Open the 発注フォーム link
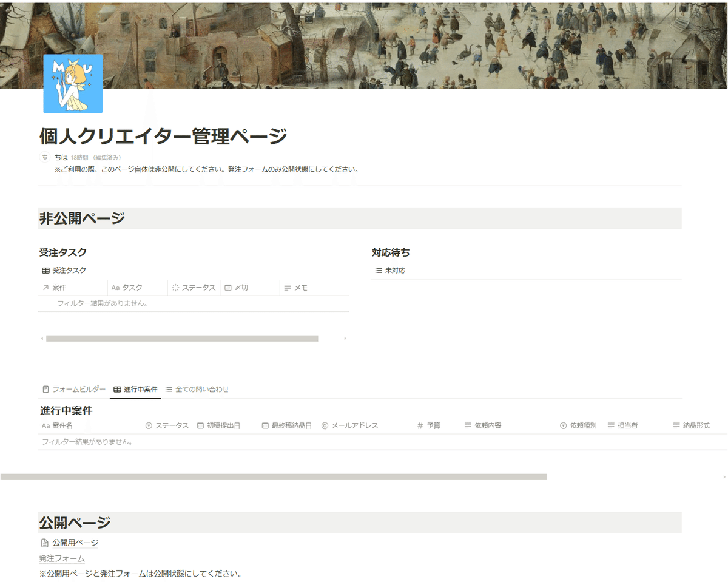This screenshot has width=728, height=582. coord(62,558)
